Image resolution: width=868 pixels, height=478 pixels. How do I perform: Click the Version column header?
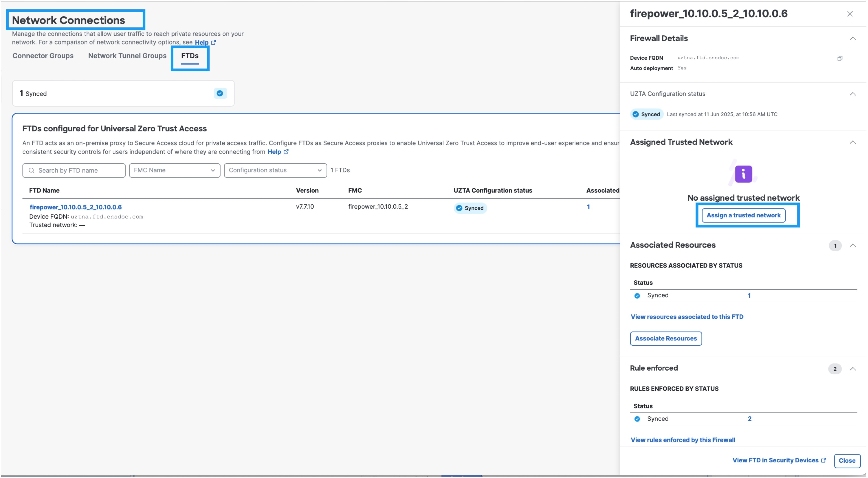(x=307, y=190)
